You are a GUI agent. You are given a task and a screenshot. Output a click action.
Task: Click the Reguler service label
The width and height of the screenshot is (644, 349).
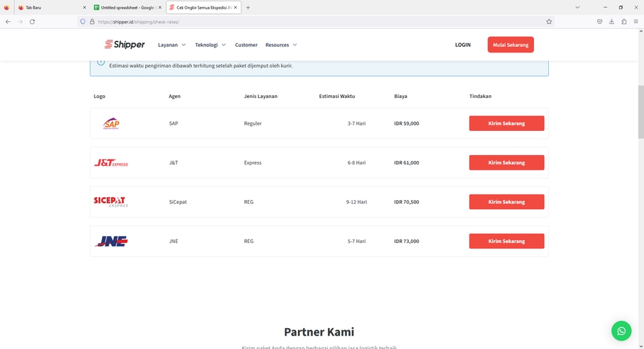(x=253, y=123)
